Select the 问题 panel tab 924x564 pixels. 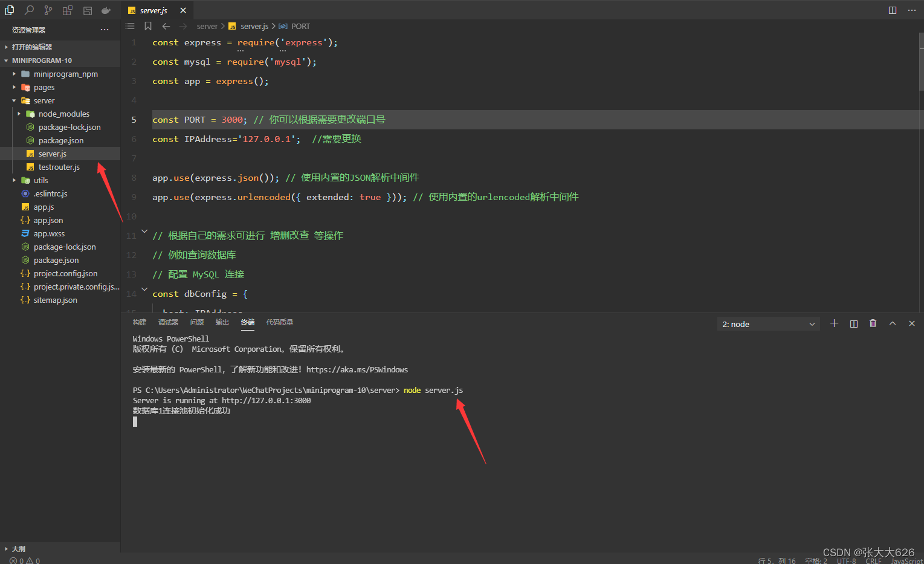coord(196,322)
